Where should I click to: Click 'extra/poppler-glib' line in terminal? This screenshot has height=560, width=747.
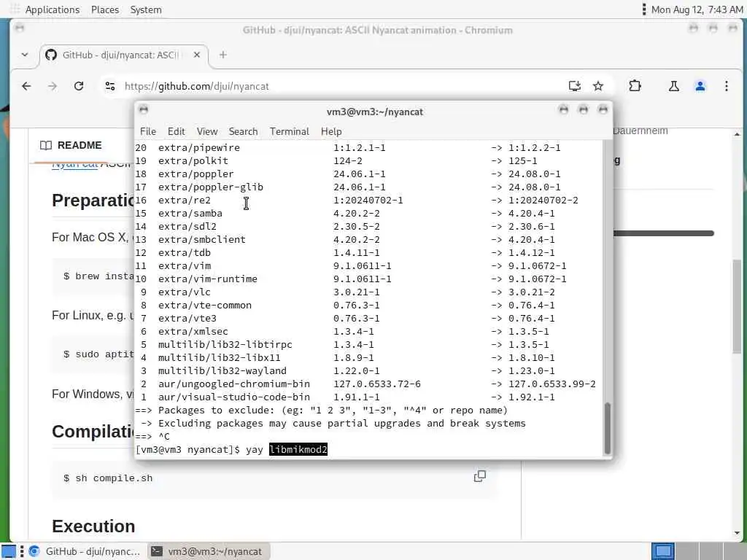(x=348, y=187)
